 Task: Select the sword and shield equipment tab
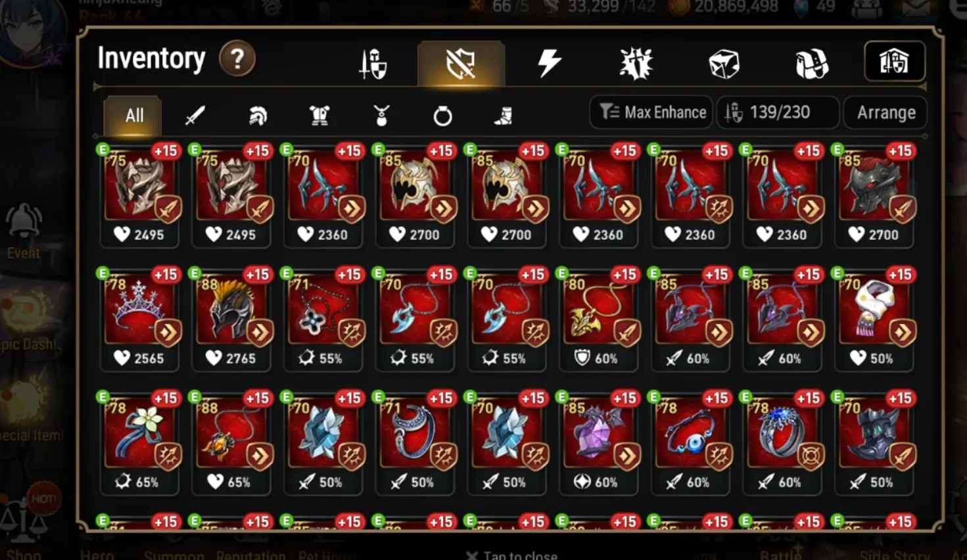[373, 64]
